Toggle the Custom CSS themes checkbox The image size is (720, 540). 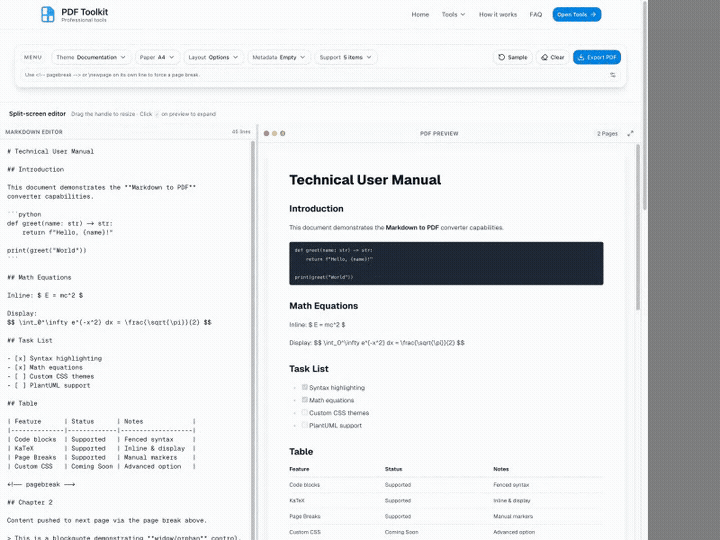(304, 412)
